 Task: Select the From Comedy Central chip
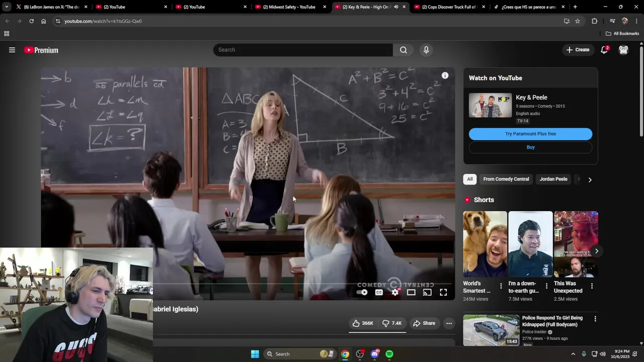[506, 179]
